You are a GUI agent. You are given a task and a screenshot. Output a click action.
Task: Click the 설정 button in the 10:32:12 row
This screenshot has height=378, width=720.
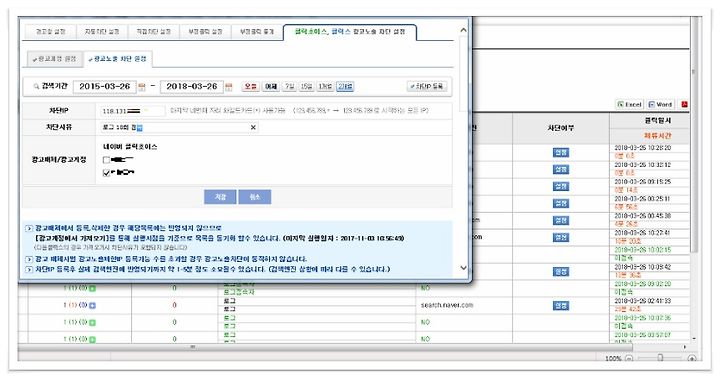pos(561,169)
